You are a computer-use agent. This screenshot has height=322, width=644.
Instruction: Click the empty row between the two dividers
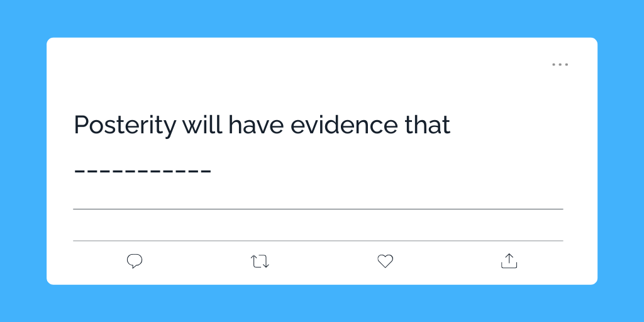point(318,225)
